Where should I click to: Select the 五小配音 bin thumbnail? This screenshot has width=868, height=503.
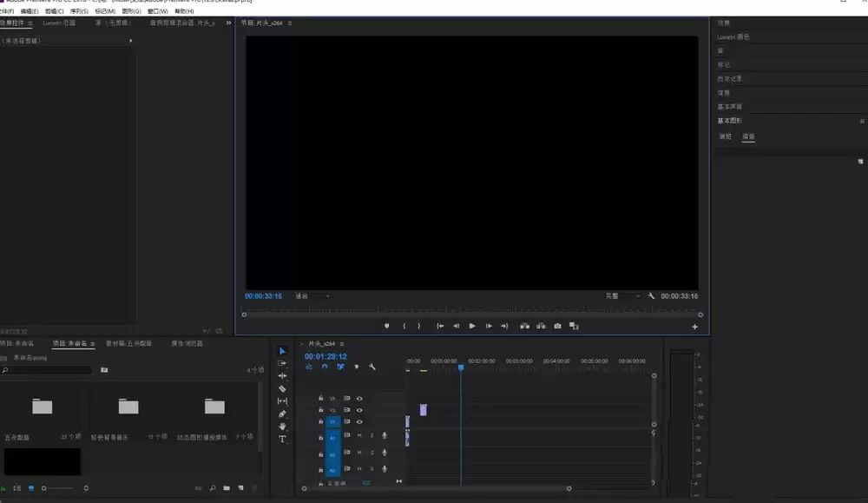click(42, 406)
